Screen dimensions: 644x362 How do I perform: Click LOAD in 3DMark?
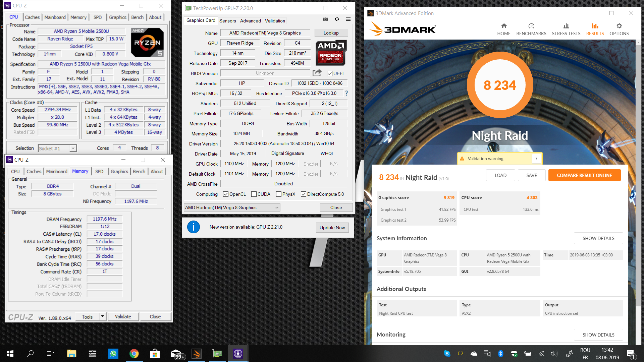point(500,175)
